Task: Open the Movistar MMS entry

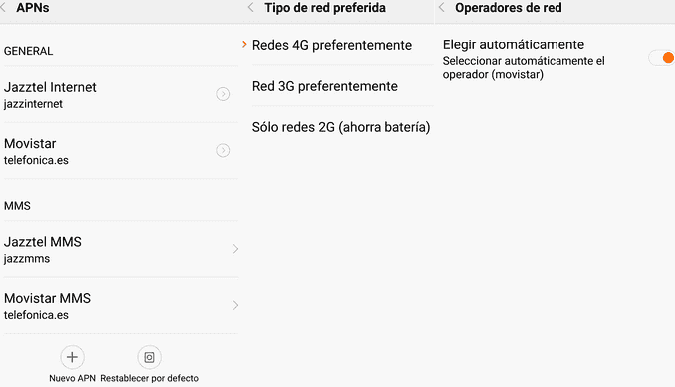Action: pyautogui.click(x=119, y=306)
